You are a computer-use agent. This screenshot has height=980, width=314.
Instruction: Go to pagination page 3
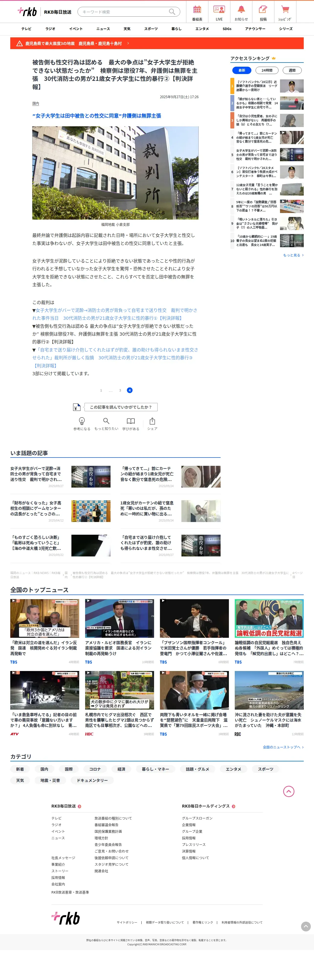(x=120, y=390)
